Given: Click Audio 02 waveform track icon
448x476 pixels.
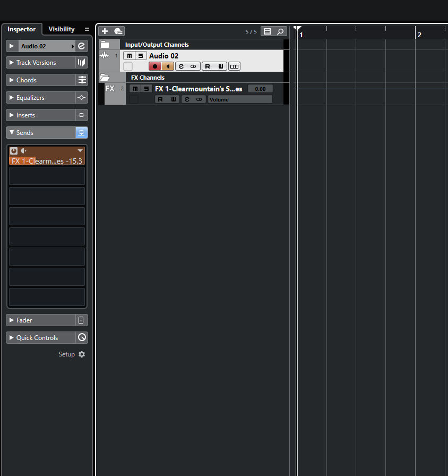Looking at the screenshot, I should [x=105, y=56].
